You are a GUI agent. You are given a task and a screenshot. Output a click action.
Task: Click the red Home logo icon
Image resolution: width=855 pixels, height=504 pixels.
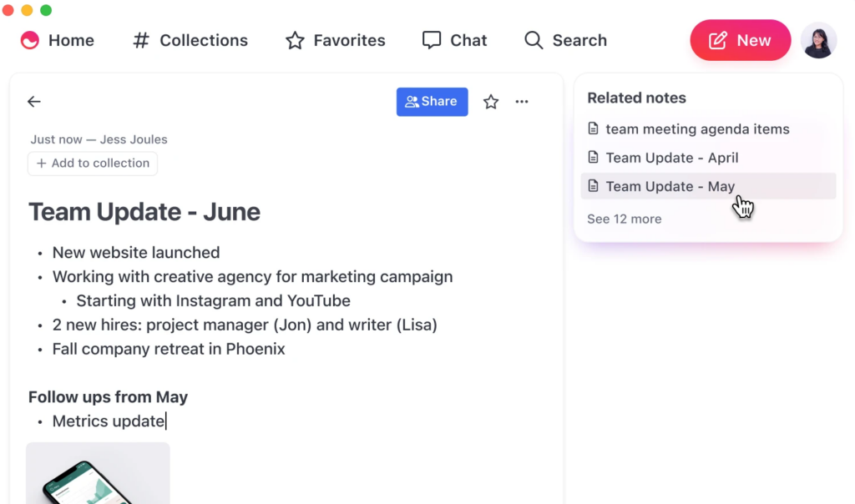click(x=30, y=40)
